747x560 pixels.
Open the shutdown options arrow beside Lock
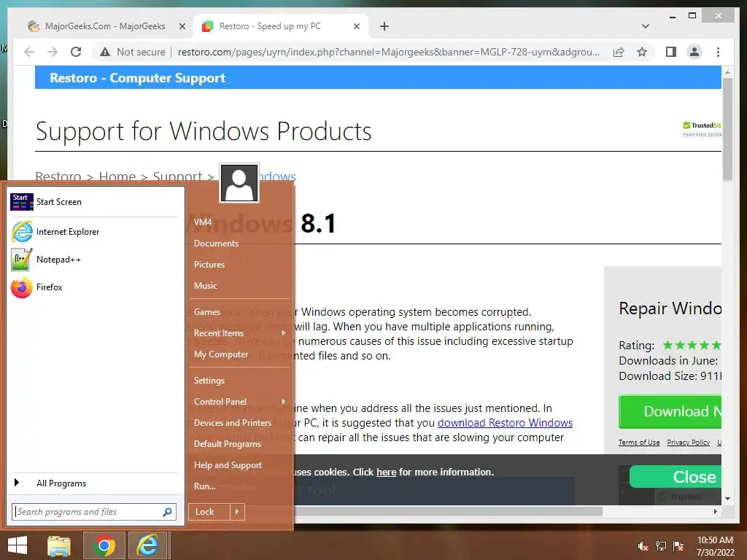click(237, 512)
